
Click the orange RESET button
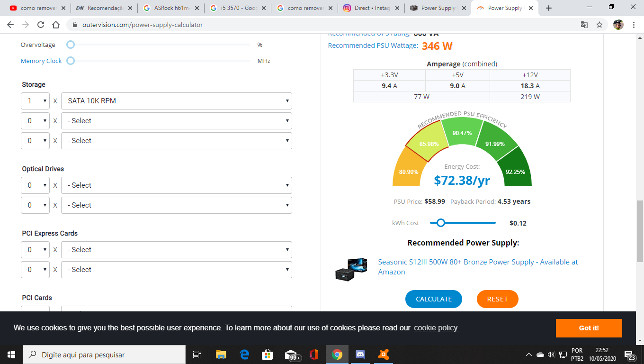pyautogui.click(x=498, y=299)
